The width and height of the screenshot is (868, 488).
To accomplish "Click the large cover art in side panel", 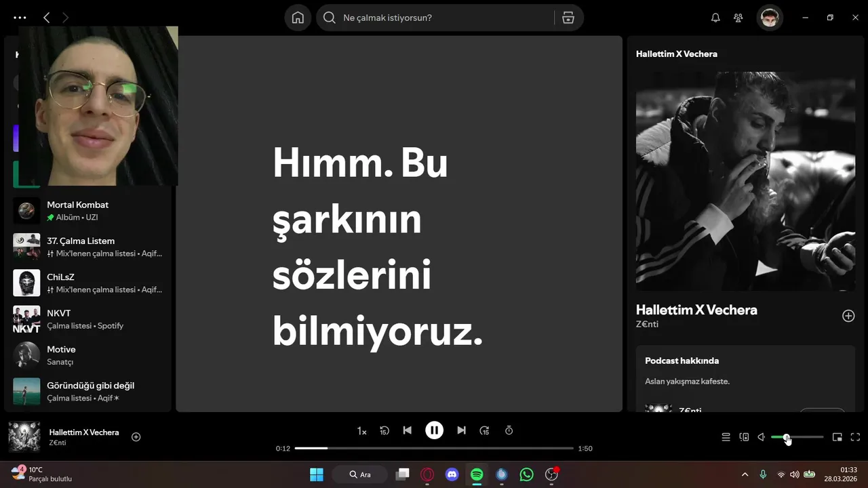I will click(x=745, y=181).
